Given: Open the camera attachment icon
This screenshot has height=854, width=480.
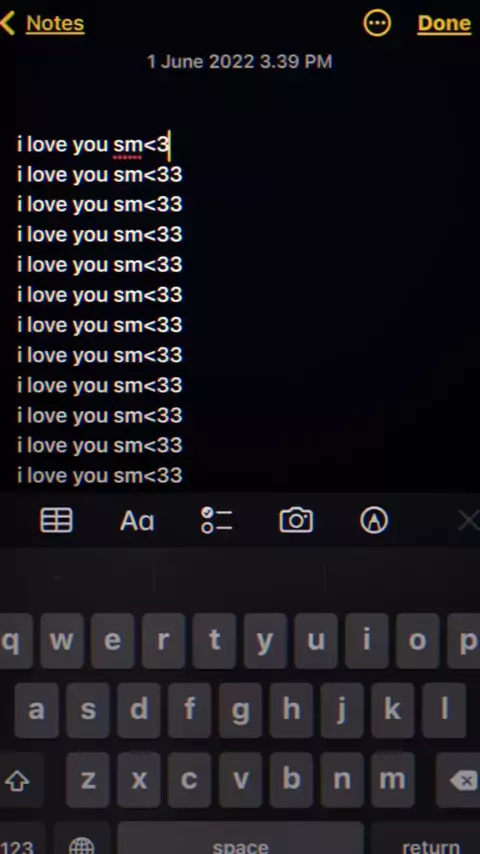Looking at the screenshot, I should [296, 520].
